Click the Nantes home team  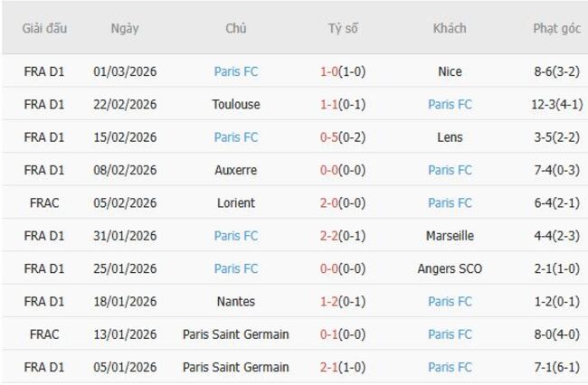click(x=236, y=302)
